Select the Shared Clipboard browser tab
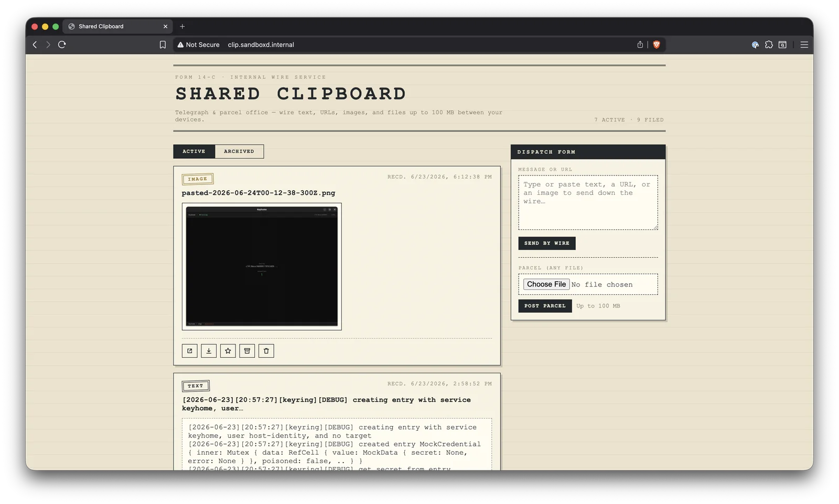The height and width of the screenshot is (504, 839). point(117,26)
